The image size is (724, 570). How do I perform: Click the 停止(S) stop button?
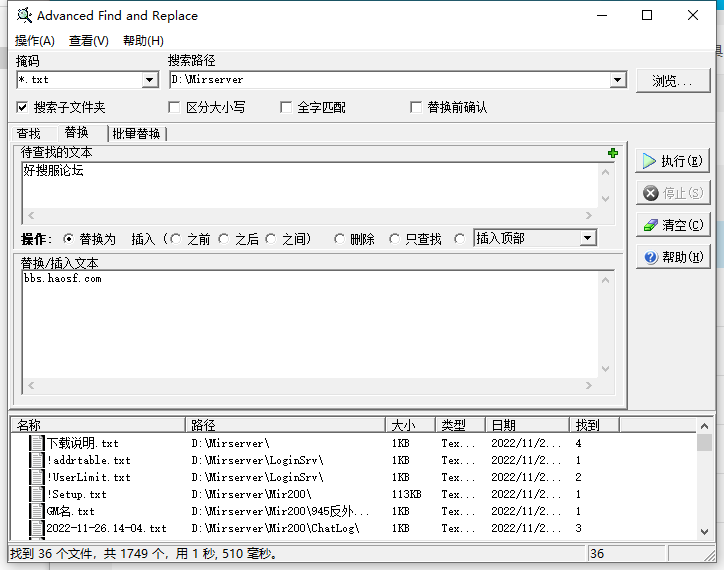673,193
